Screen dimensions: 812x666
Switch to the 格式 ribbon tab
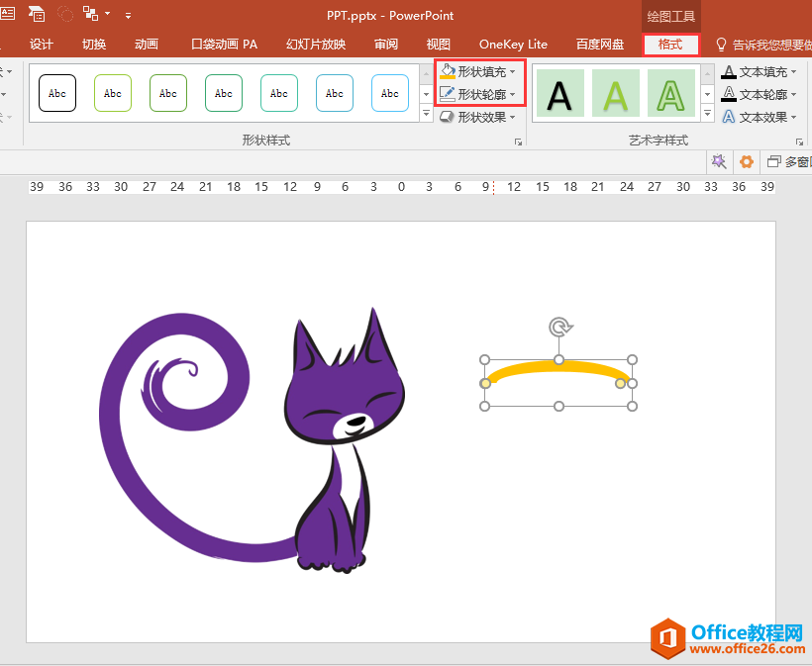(x=670, y=45)
